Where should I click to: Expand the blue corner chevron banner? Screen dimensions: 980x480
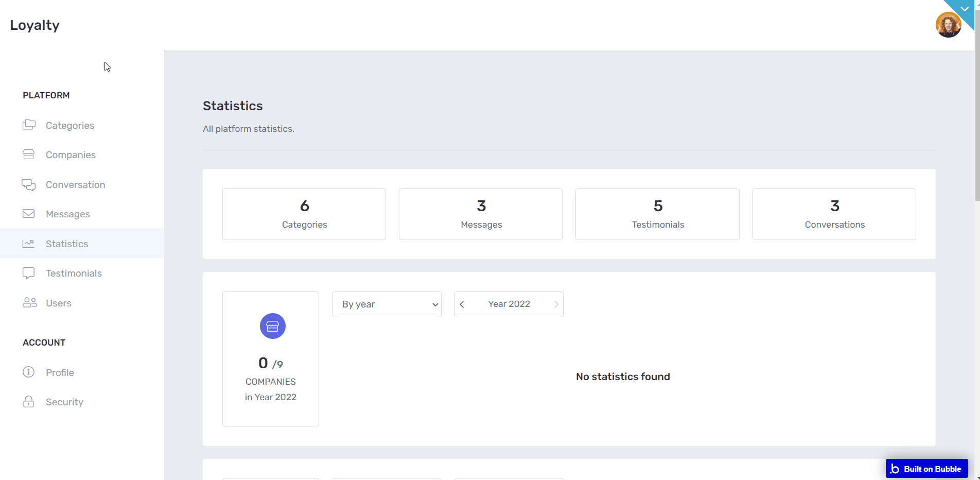pos(965,9)
